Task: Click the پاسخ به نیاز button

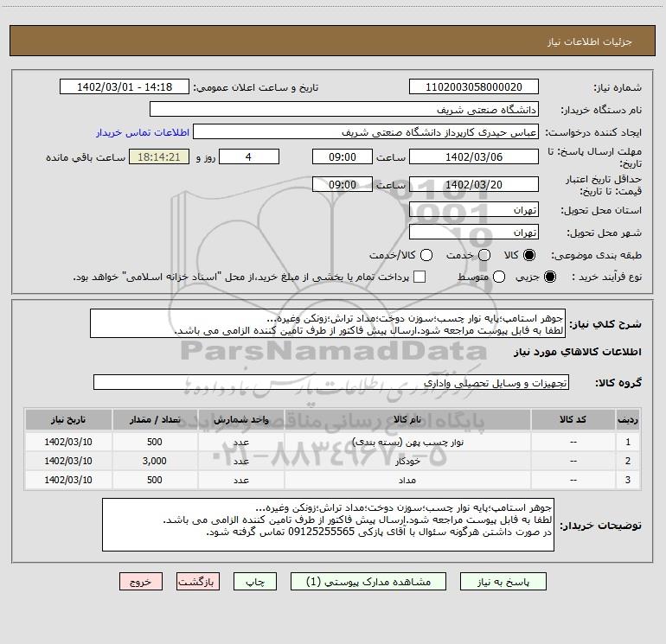Action: pos(503,582)
